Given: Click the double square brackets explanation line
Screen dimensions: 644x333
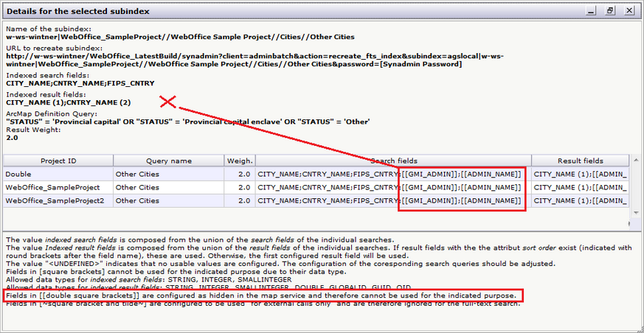Looking at the screenshot, I should click(x=260, y=295).
